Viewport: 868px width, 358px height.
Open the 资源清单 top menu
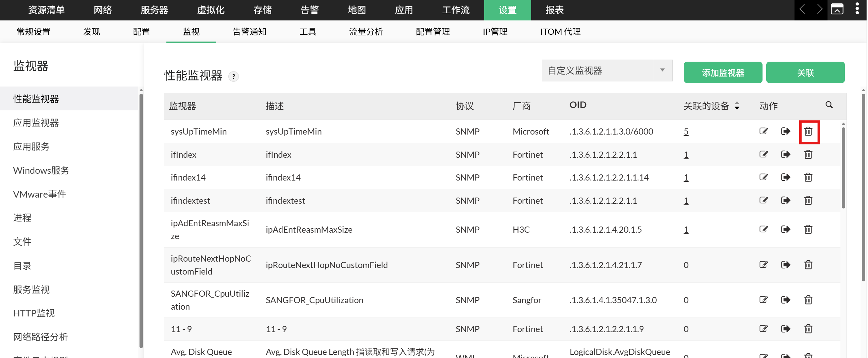coord(46,10)
